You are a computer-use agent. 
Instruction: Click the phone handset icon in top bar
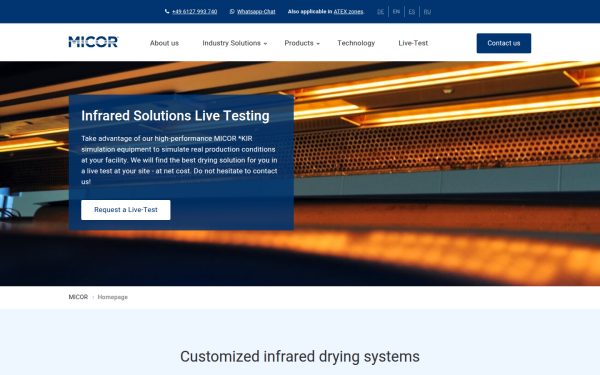pyautogui.click(x=167, y=11)
